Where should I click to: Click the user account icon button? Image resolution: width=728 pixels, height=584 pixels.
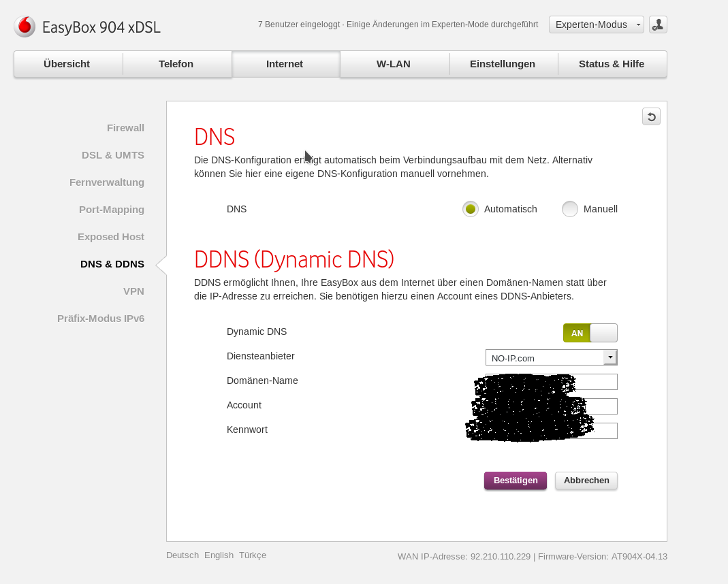(658, 25)
